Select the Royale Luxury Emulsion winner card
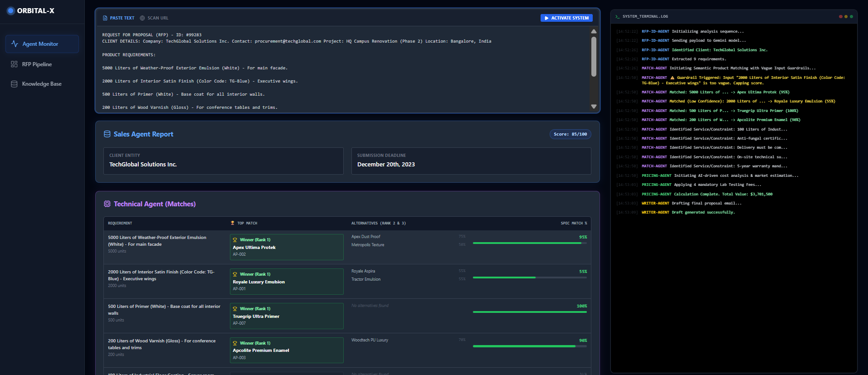Image resolution: width=868 pixels, height=375 pixels. click(x=287, y=282)
